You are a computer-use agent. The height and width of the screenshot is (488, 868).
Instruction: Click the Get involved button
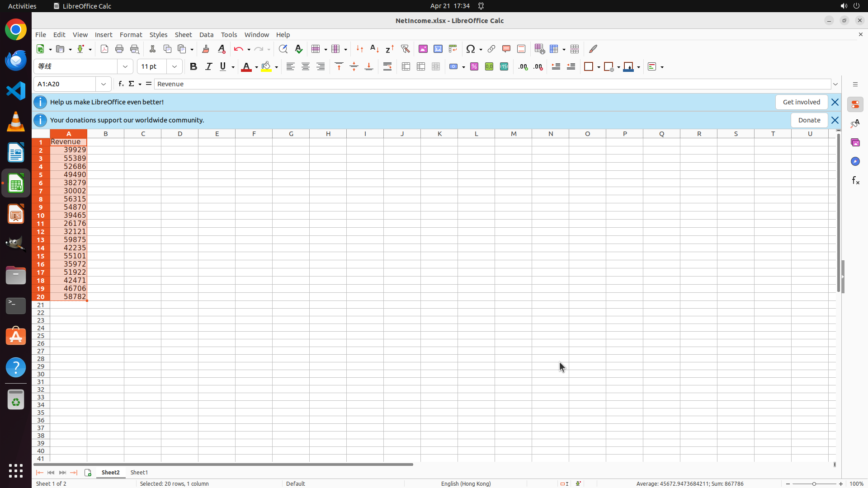[x=801, y=102]
